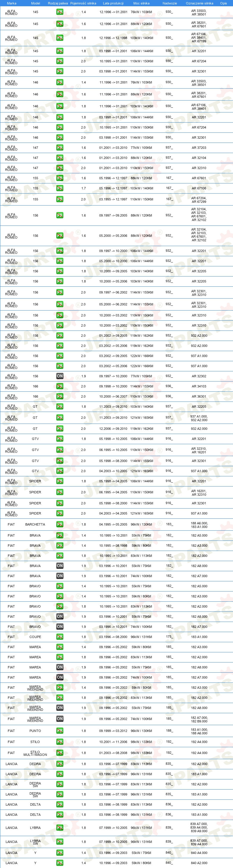Click the Moc silnika column header
The height and width of the screenshot is (868, 233).
coord(142,3)
